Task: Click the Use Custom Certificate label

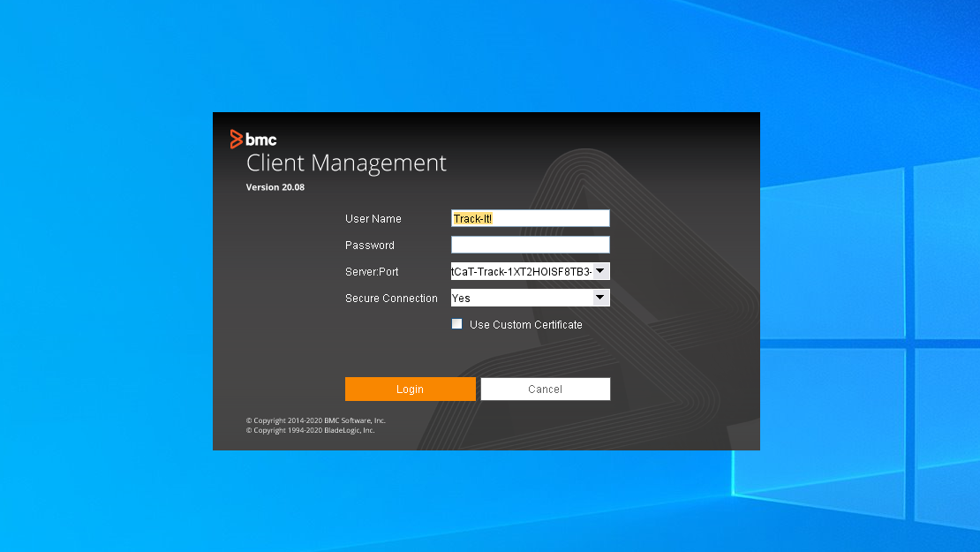Action: point(525,324)
